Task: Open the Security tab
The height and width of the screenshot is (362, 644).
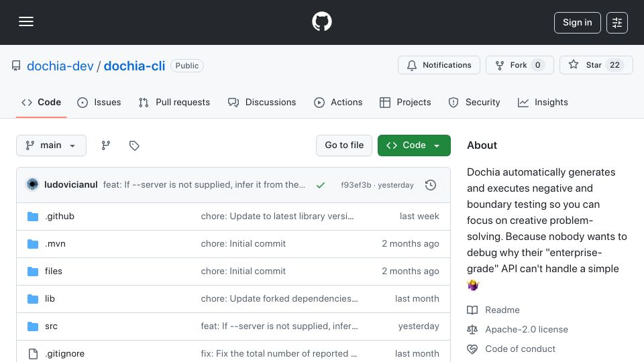Action: tap(474, 102)
